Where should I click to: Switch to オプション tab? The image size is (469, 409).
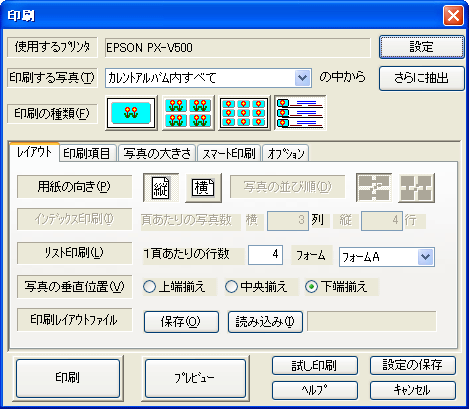tap(286, 154)
